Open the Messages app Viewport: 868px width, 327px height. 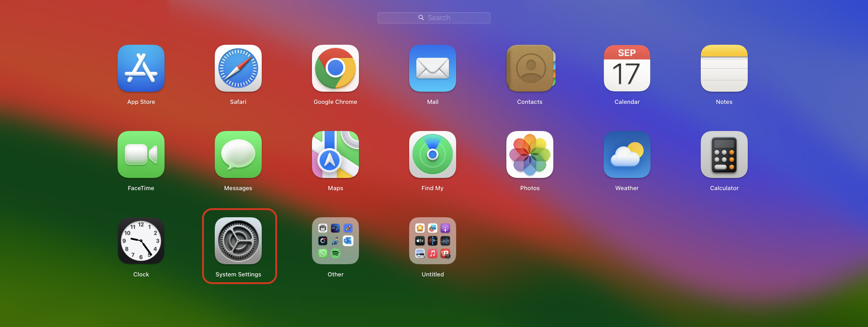coord(238,154)
